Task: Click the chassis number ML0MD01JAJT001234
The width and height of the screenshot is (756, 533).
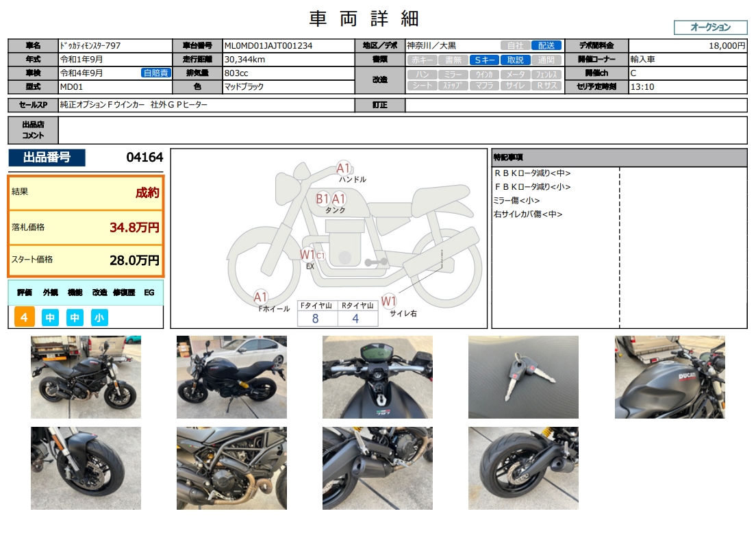Action: [268, 46]
